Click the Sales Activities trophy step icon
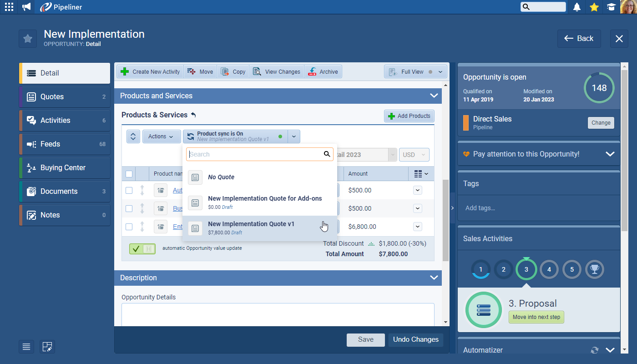The image size is (637, 364). (x=594, y=269)
